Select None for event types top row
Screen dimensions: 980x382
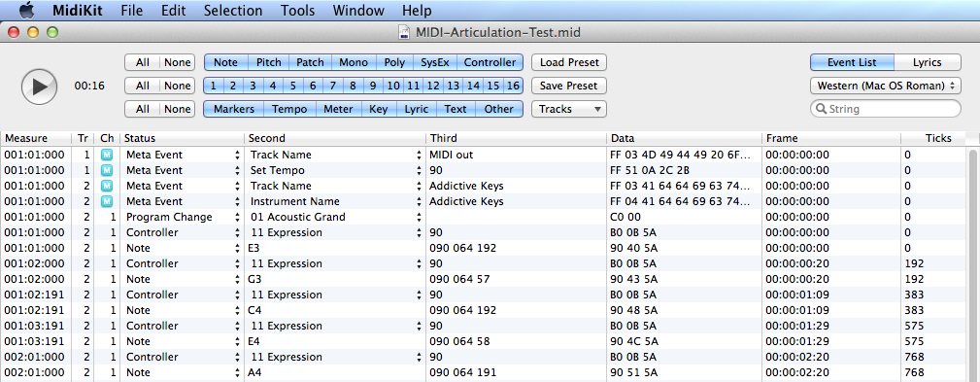(178, 62)
